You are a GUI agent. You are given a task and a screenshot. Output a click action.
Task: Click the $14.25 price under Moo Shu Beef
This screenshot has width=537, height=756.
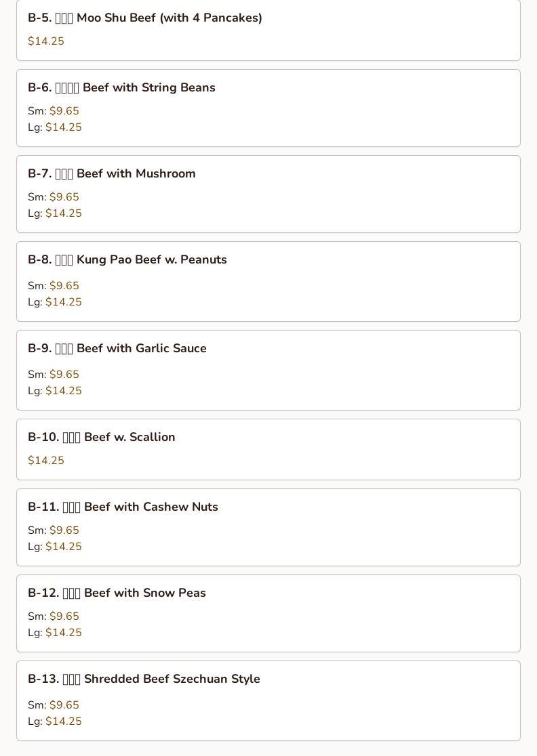click(x=46, y=41)
